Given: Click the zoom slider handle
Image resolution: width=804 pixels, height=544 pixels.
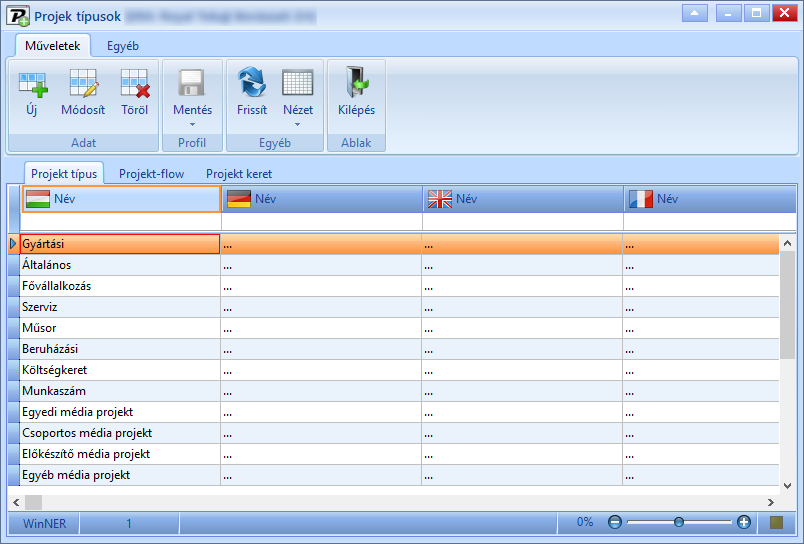Looking at the screenshot, I should (679, 522).
